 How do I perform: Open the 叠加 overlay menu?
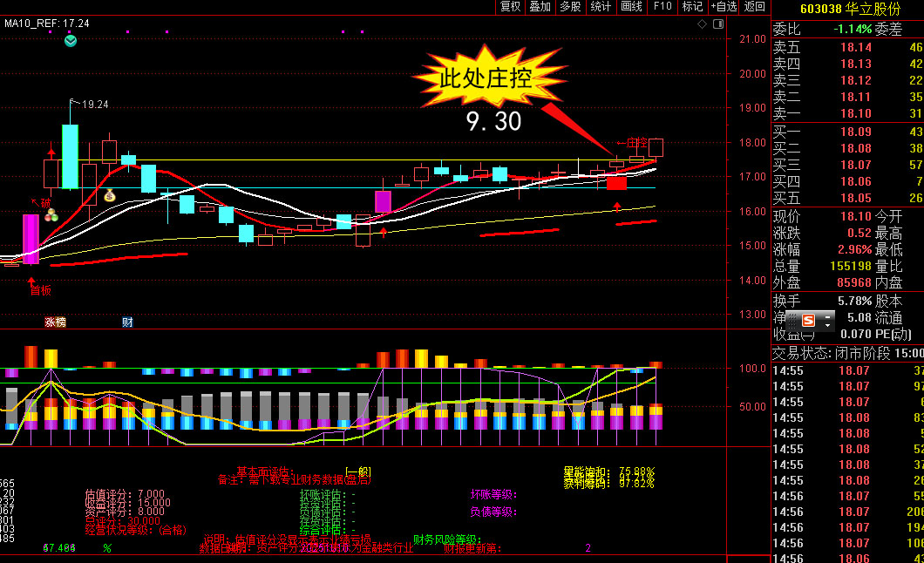coord(540,7)
